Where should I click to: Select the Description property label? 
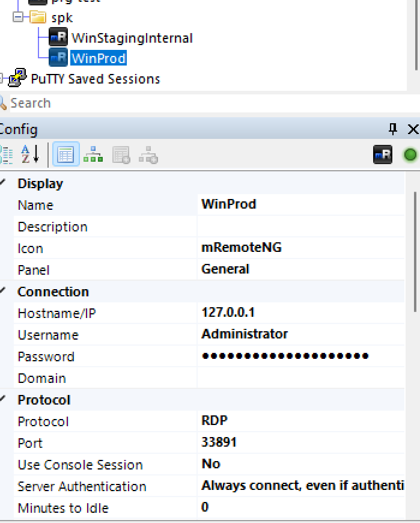coord(53,227)
